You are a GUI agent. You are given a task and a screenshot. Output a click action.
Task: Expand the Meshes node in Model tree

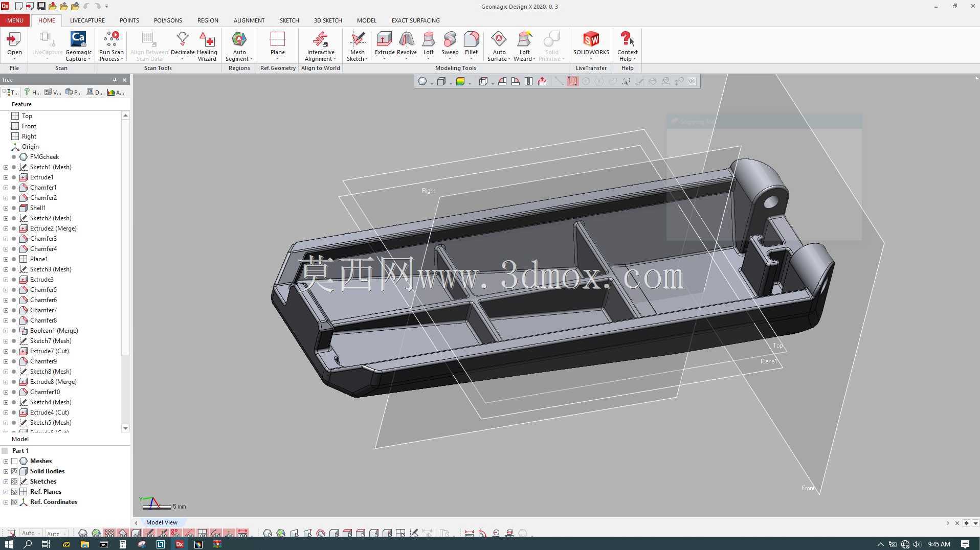[6, 461]
